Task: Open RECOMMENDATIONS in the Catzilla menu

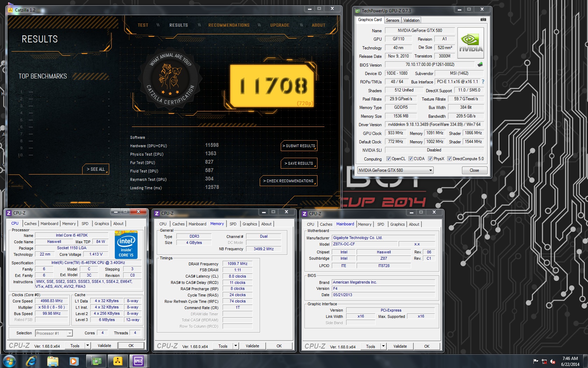Action: (x=229, y=25)
